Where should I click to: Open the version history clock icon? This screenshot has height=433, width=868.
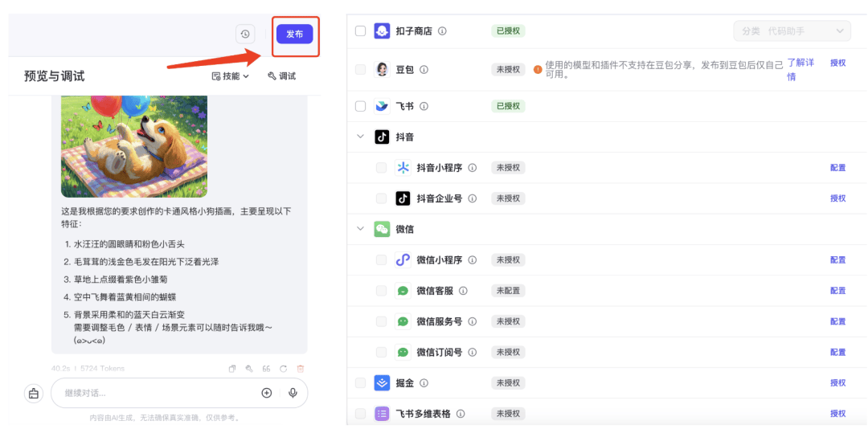point(244,34)
